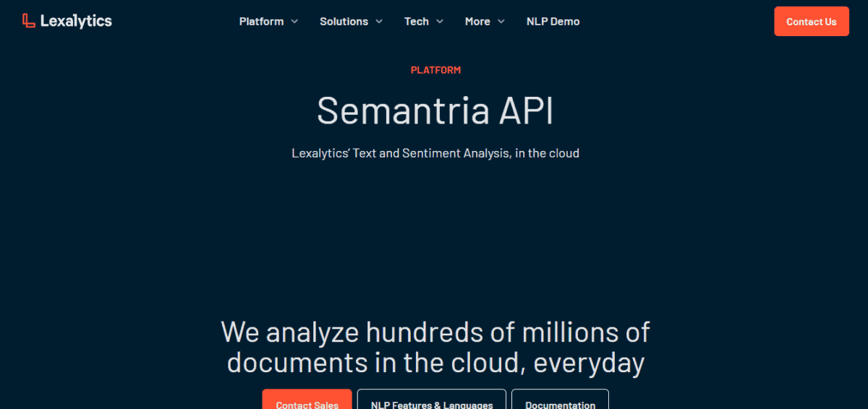This screenshot has height=409, width=868.
Task: Expand the Platform dropdown chevron
Action: (294, 22)
